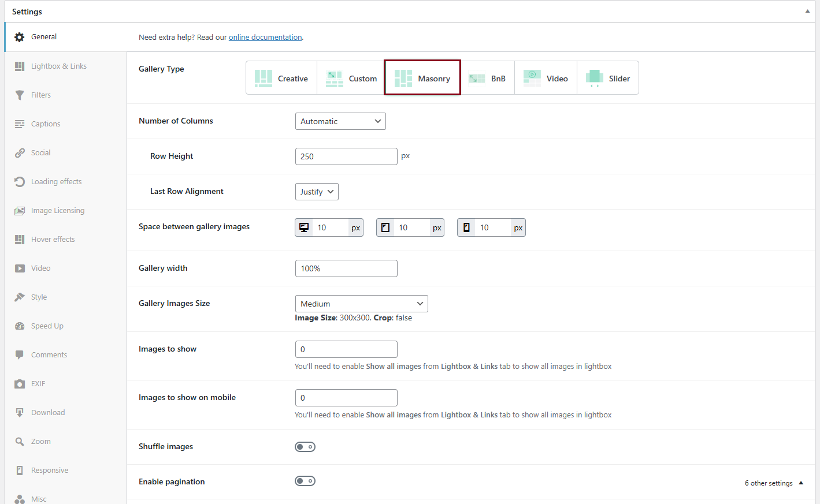Open the Last Row Alignment dropdown

click(x=317, y=192)
